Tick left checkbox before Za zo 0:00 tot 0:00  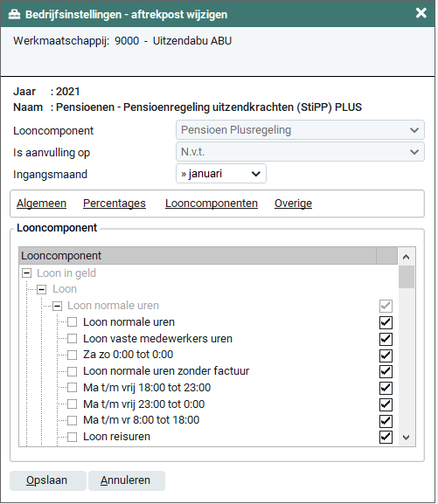(72, 355)
